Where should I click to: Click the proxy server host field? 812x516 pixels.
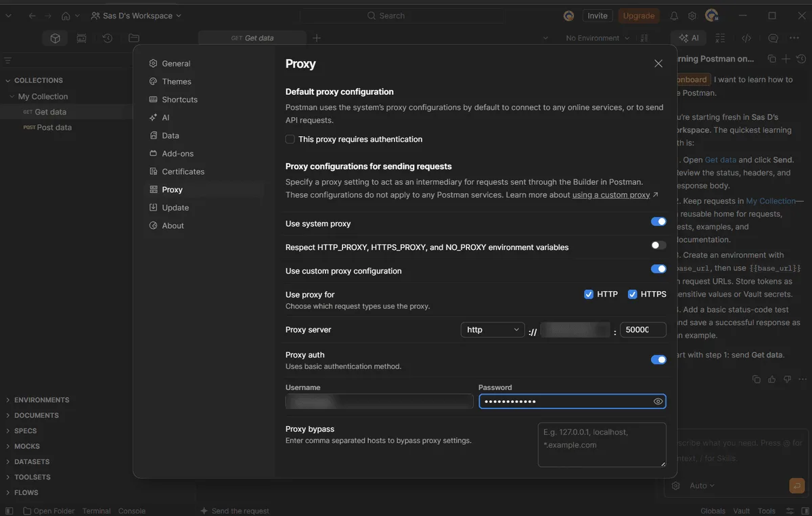point(577,330)
